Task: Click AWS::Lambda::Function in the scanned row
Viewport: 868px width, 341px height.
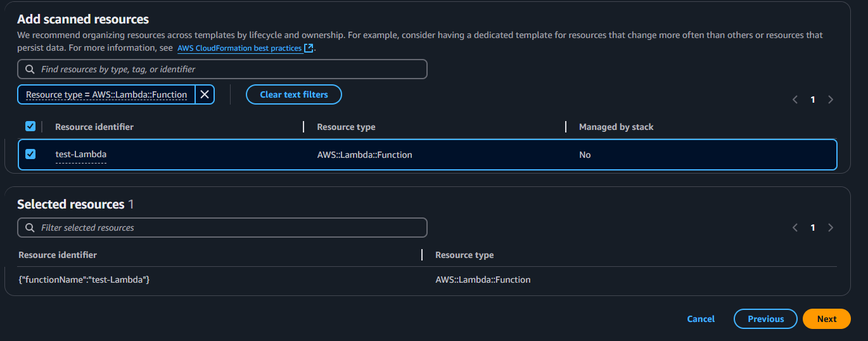Action: coord(364,155)
